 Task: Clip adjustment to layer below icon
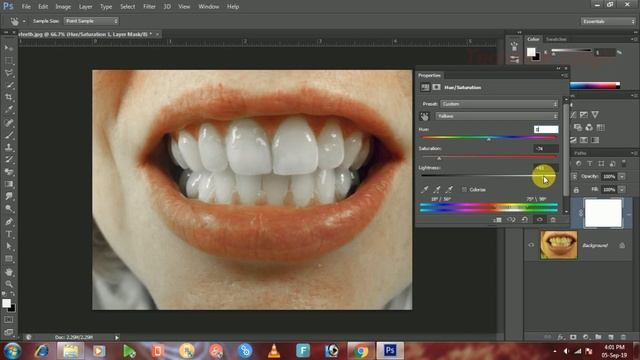coord(497,220)
